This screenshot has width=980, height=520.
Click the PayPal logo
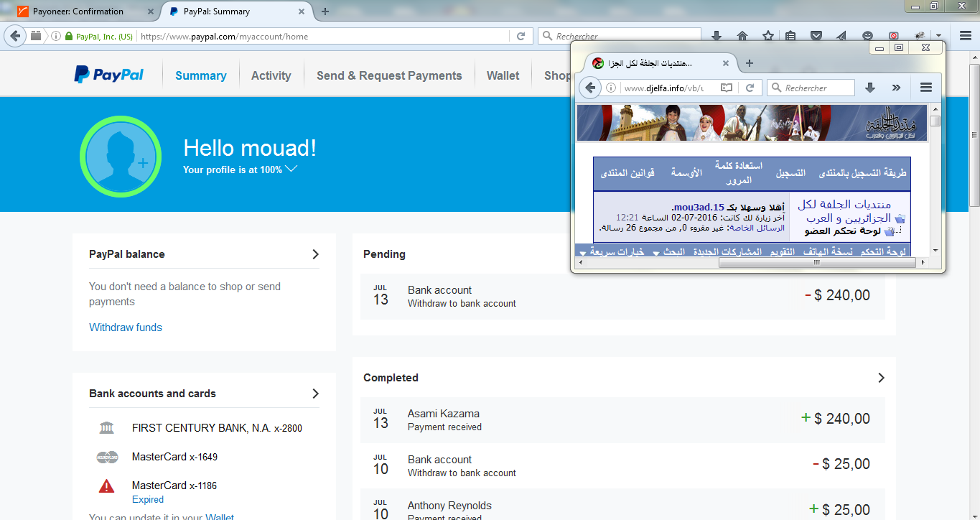109,75
